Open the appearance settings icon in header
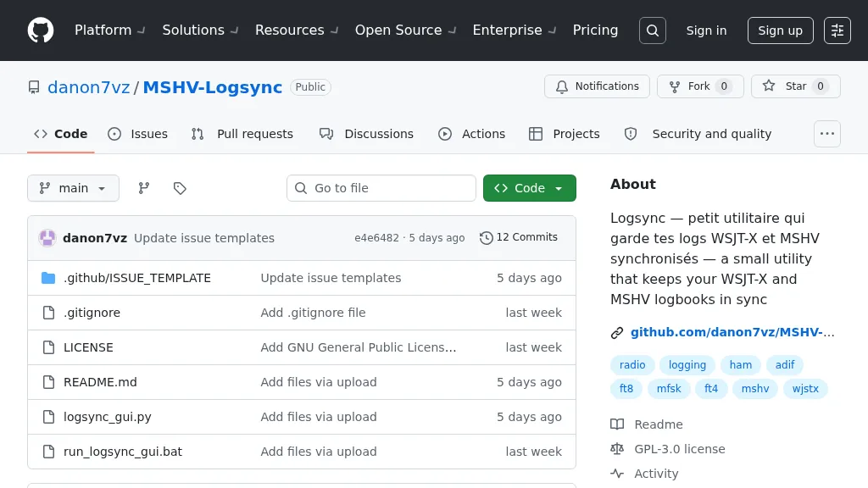This screenshot has width=868, height=488. point(837,30)
